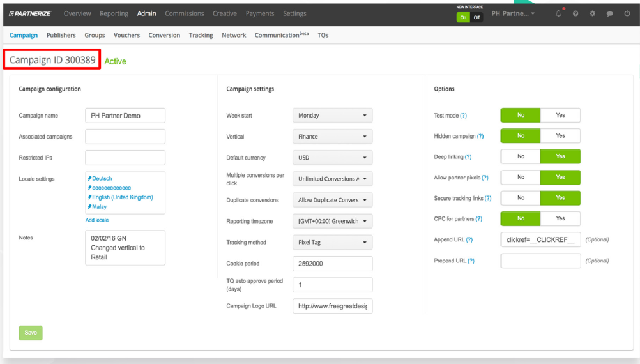640x364 pixels.
Task: Set Deep linking to No
Action: [x=521, y=156]
